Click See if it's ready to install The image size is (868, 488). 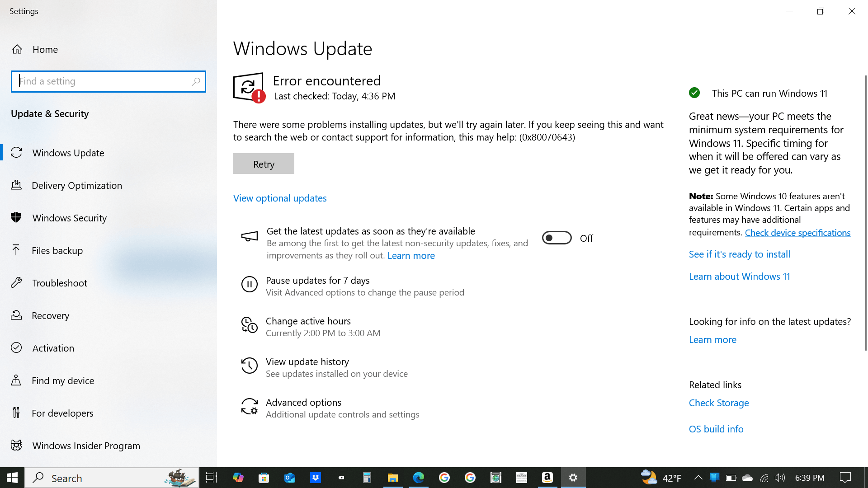[739, 254]
